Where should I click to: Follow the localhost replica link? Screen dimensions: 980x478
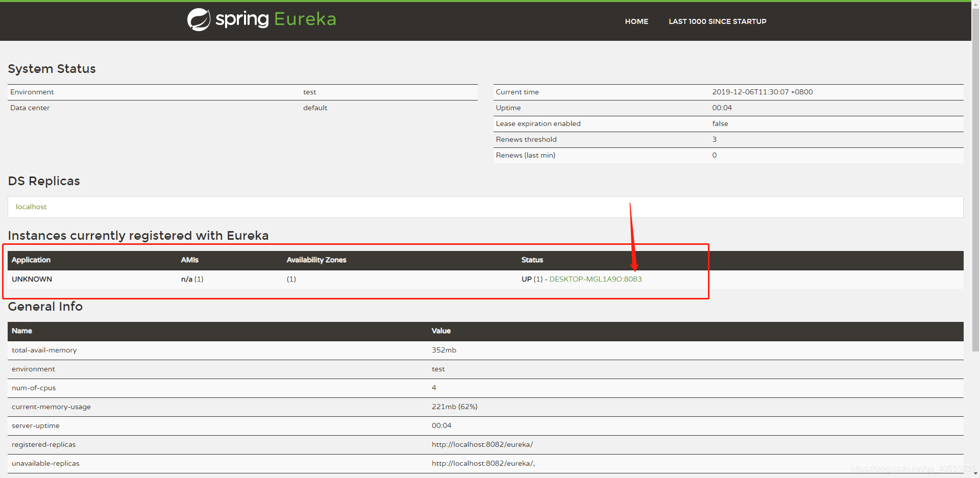pos(31,207)
